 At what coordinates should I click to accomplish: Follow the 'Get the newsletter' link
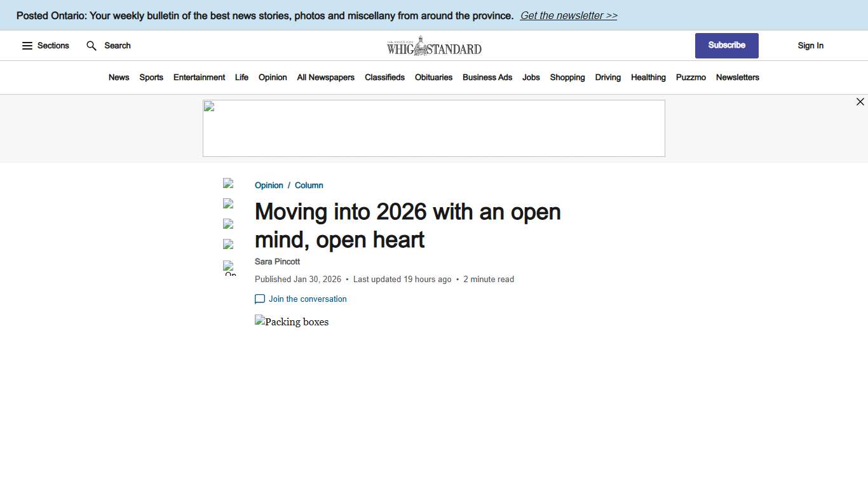[x=568, y=15]
